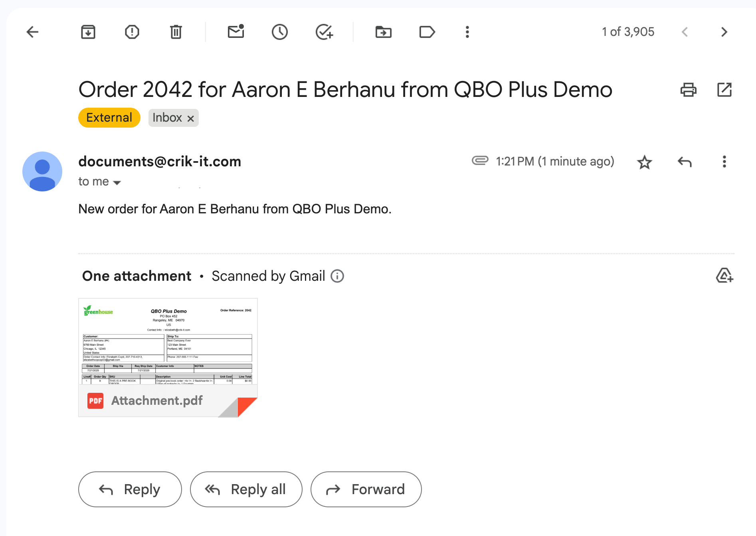The width and height of the screenshot is (756, 536).
Task: Open message More menu beside reply arrow
Action: (724, 162)
